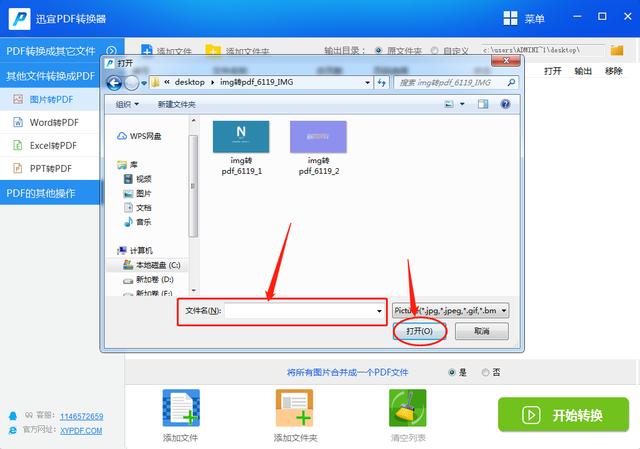Open the 文件名 dropdown arrow
Image resolution: width=640 pixels, height=449 pixels.
[x=379, y=311]
